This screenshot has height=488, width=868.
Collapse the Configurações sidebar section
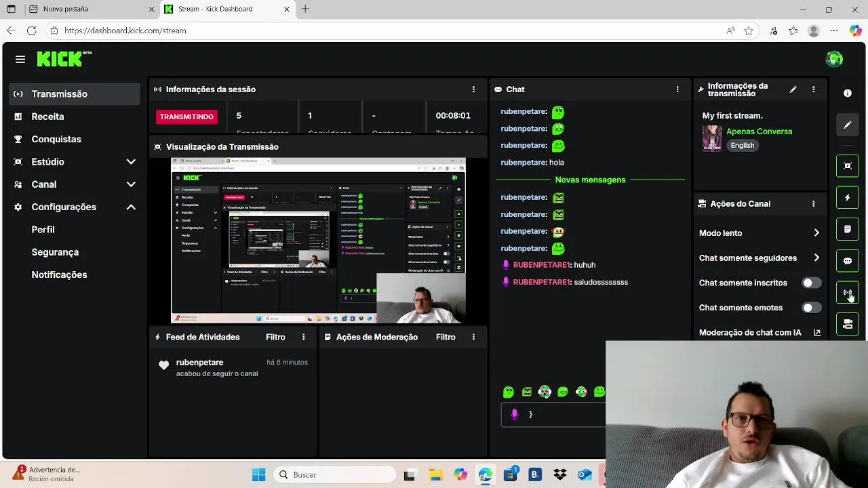[131, 207]
